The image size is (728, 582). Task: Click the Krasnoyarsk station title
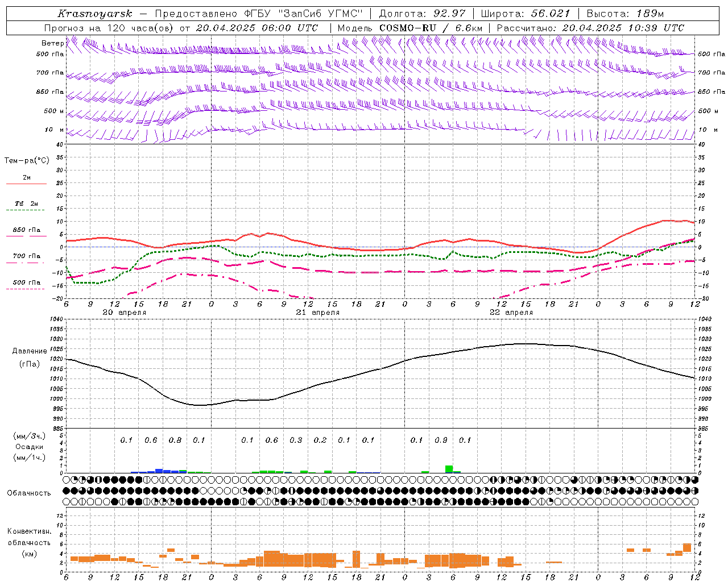point(95,14)
